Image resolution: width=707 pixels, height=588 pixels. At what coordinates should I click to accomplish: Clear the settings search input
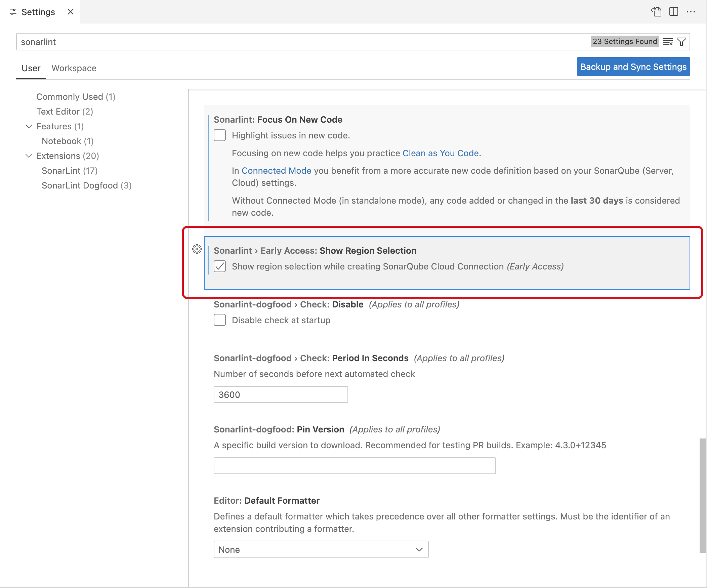(668, 41)
